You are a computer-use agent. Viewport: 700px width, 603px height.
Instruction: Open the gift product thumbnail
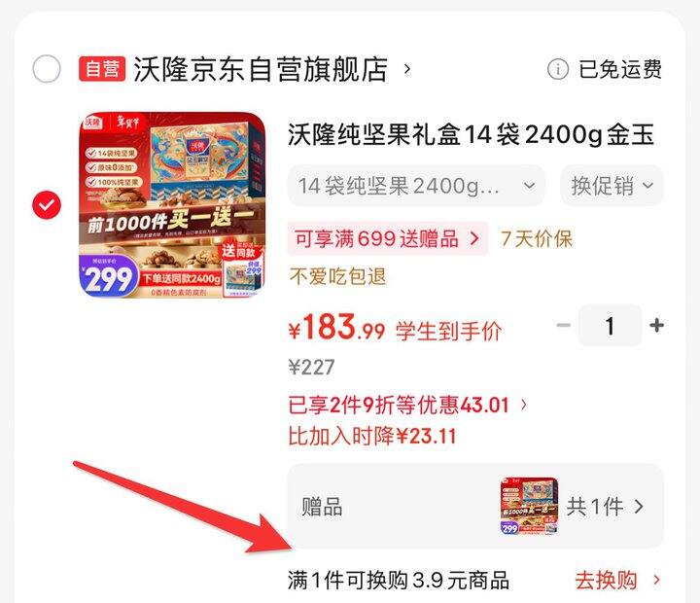[x=530, y=506]
